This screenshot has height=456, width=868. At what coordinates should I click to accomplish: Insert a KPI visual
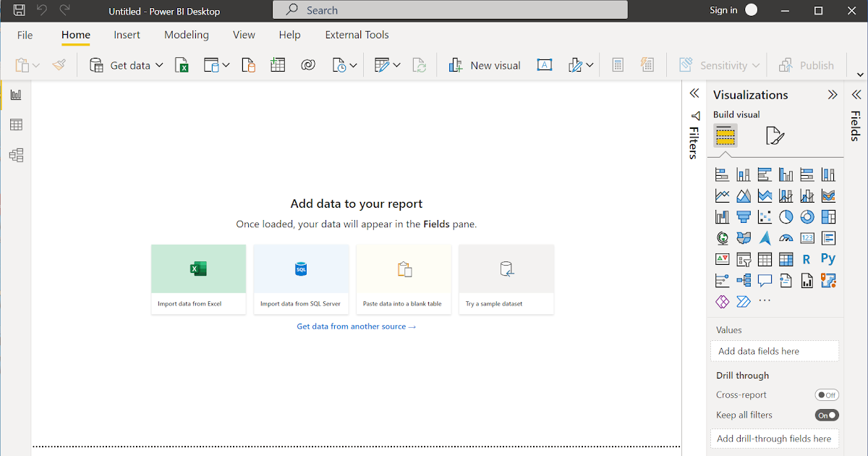722,259
